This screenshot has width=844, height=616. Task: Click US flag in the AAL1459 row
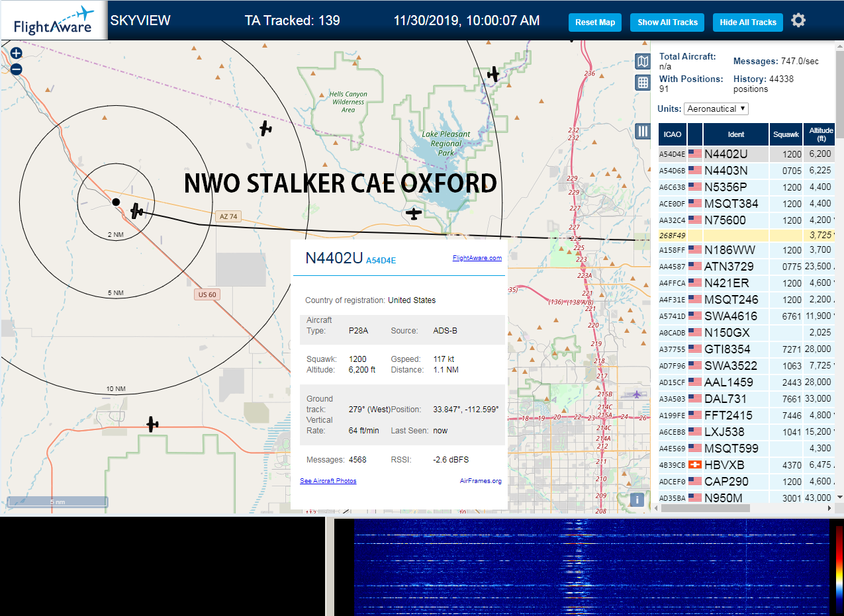(x=695, y=382)
